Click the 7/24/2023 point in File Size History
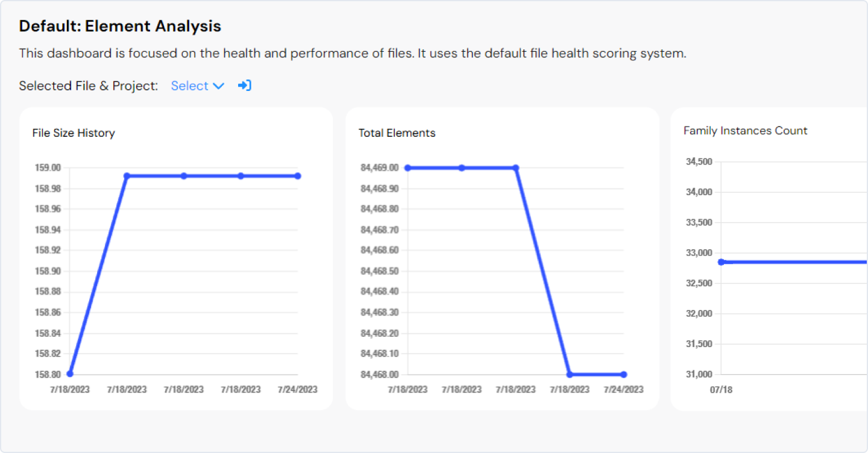This screenshot has height=453, width=868. tap(298, 176)
